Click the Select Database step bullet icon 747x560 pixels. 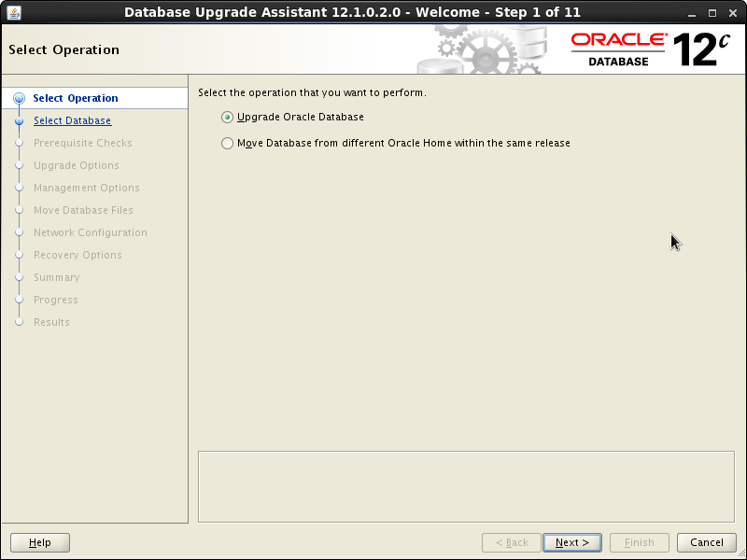tap(19, 120)
